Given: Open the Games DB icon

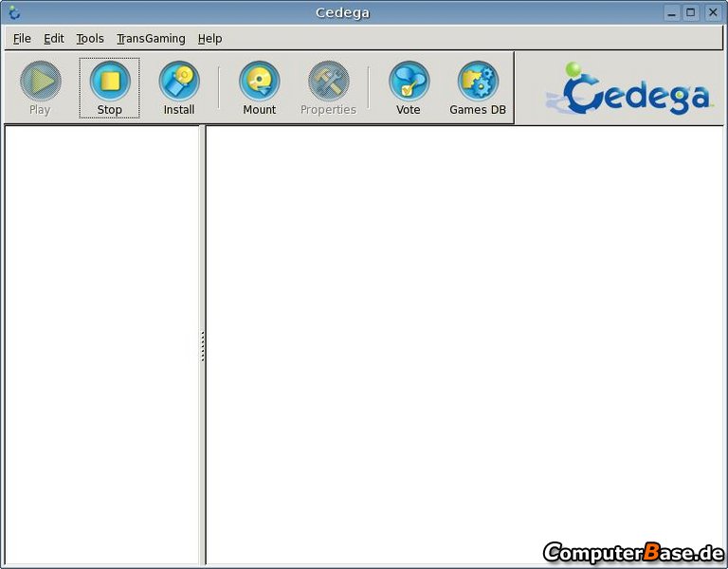Looking at the screenshot, I should click(x=478, y=82).
